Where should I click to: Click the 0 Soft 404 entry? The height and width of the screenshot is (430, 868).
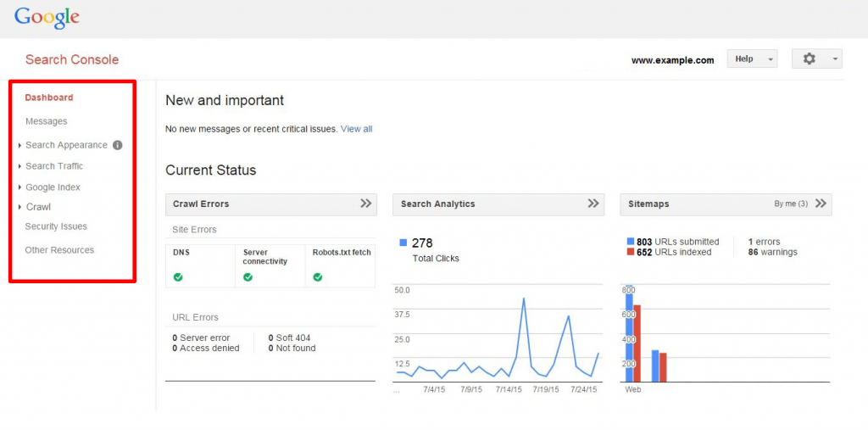click(x=290, y=338)
